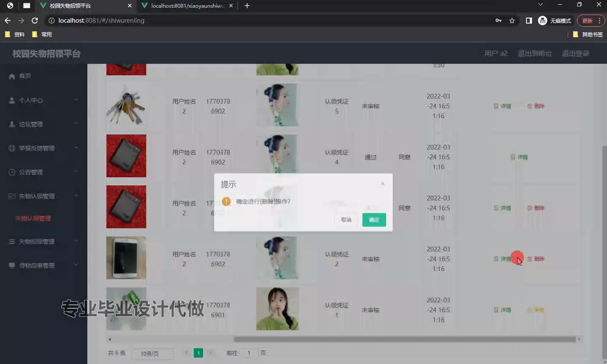
Task: Click 用户 a2 in the header
Action: point(496,54)
